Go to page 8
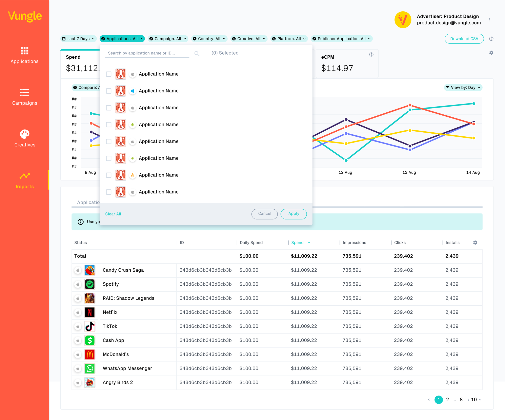The image size is (505, 420). point(461,400)
